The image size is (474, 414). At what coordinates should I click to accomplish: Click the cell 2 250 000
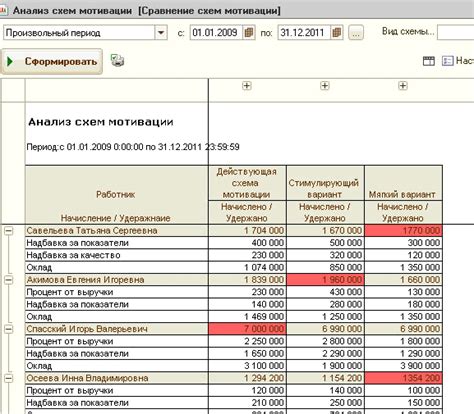click(247, 341)
